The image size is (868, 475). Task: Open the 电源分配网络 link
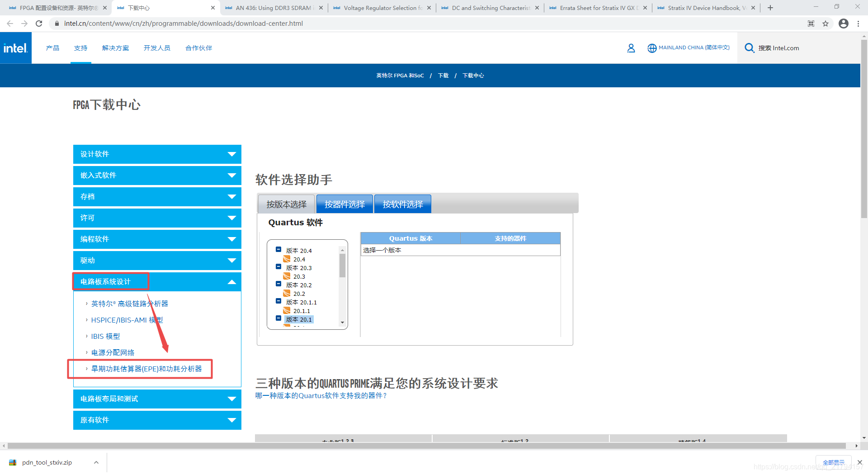point(113,352)
